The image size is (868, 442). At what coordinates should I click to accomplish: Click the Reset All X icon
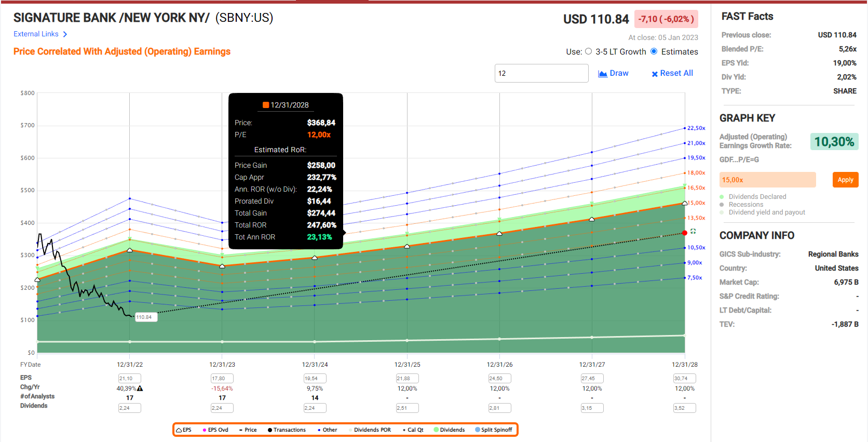655,74
